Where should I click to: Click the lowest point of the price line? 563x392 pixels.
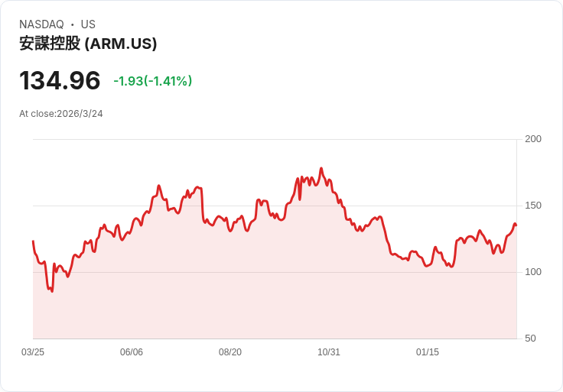(x=52, y=291)
